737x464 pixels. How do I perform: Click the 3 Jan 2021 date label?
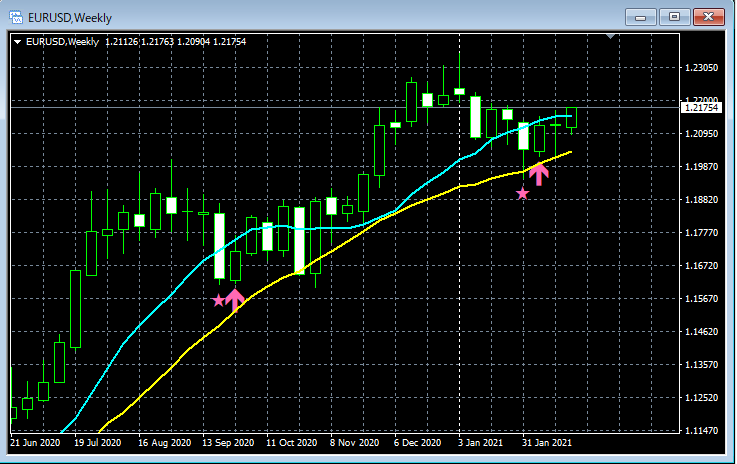480,443
